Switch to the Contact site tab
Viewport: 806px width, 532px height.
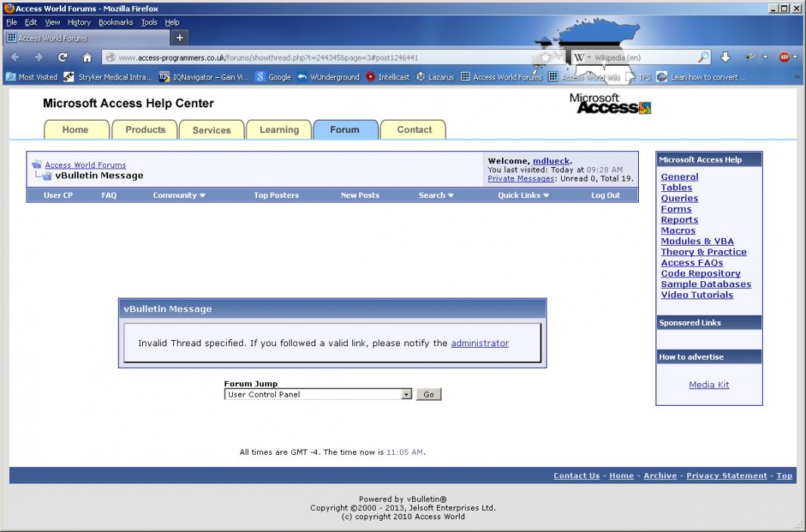point(414,129)
